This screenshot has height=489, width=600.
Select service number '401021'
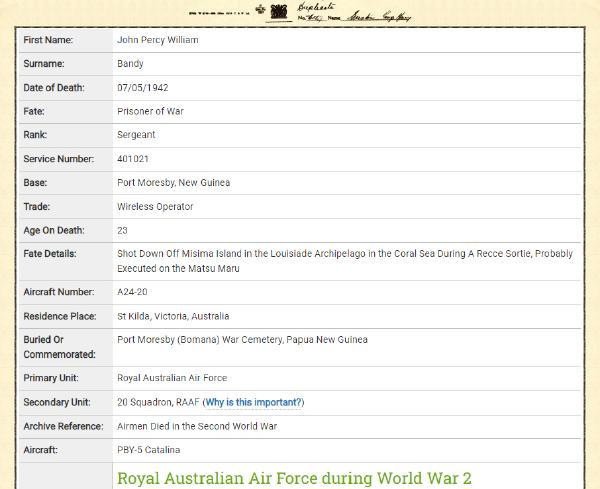click(133, 159)
